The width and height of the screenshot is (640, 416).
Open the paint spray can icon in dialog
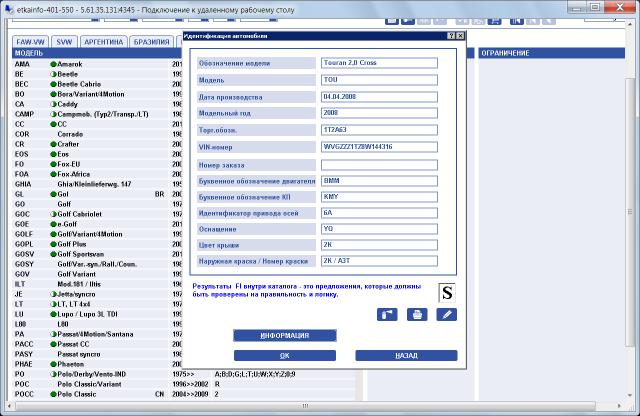point(387,315)
